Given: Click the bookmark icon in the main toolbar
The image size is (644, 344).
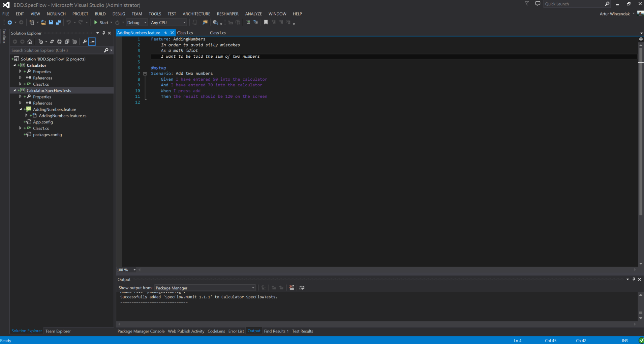Looking at the screenshot, I should pyautogui.click(x=266, y=23).
